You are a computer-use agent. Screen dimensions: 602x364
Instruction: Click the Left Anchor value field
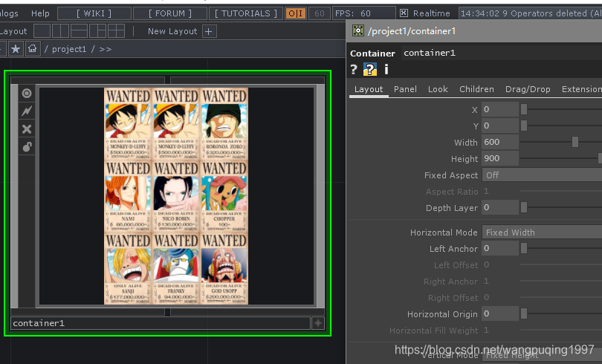500,249
